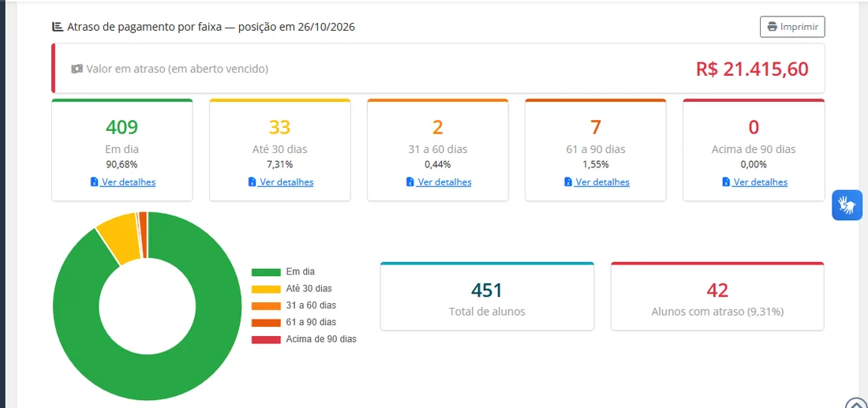Image resolution: width=868 pixels, height=408 pixels.
Task: Click the 7,31% percentage text
Action: pyautogui.click(x=279, y=164)
